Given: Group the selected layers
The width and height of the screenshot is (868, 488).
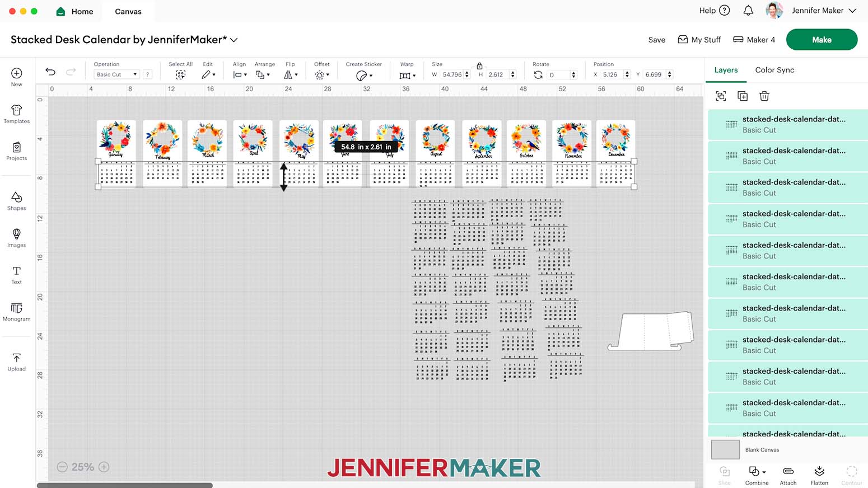Looking at the screenshot, I should tap(721, 96).
